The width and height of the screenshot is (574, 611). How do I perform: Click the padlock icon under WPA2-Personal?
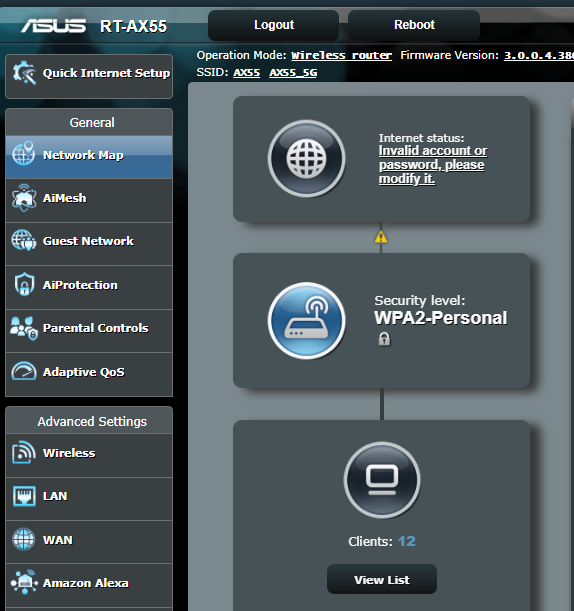point(384,339)
